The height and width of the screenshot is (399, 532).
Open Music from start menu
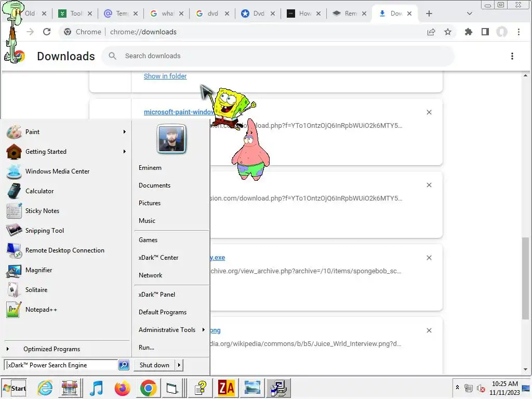[x=147, y=220]
